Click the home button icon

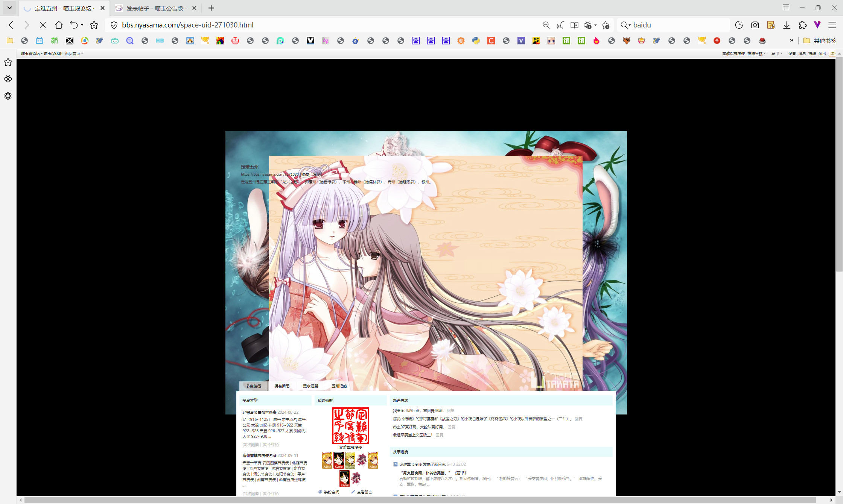59,25
